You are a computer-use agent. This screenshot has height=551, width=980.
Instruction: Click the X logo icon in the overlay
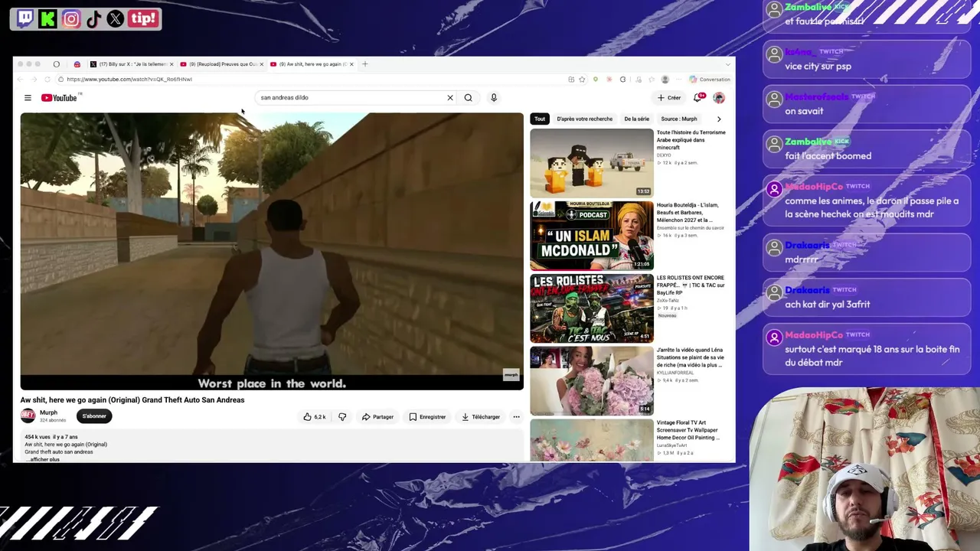116,18
